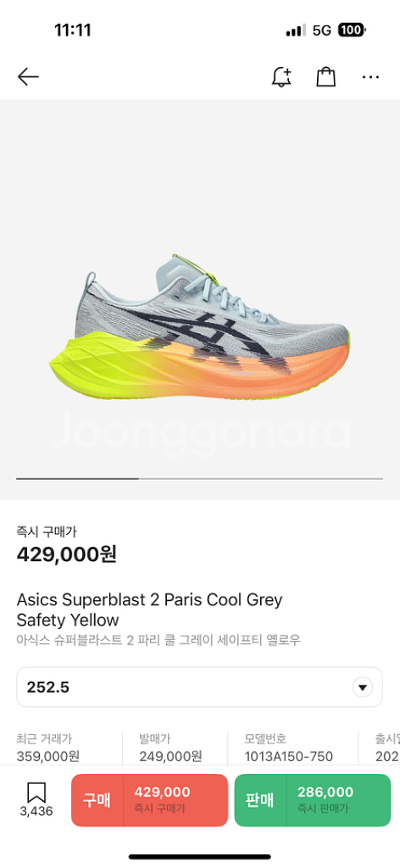Click the 5G network status indicator
Image resolution: width=400 pixels, height=868 pixels.
tap(322, 30)
